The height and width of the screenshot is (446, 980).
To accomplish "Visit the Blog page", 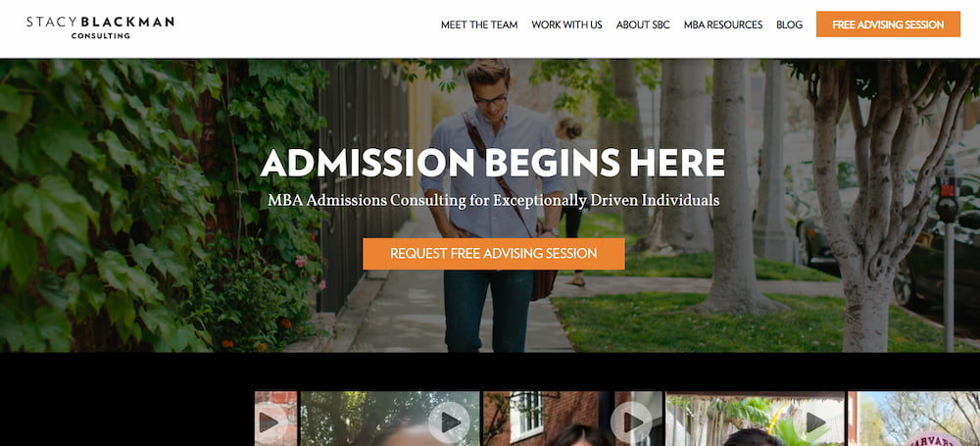I will point(789,25).
